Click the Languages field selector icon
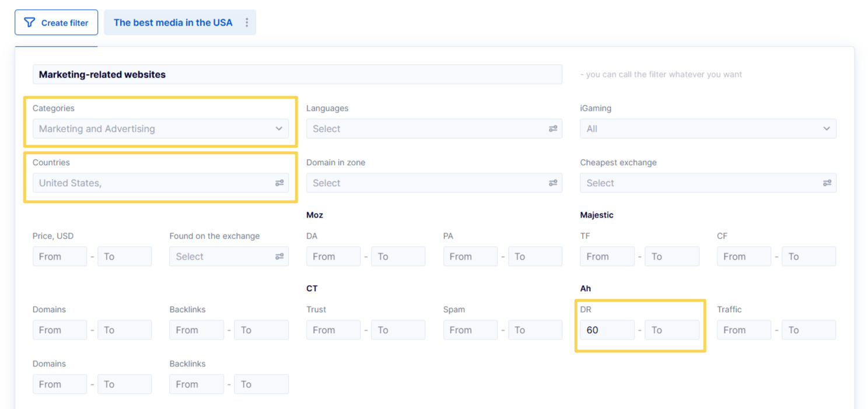Image resolution: width=868 pixels, height=409 pixels. pos(553,129)
